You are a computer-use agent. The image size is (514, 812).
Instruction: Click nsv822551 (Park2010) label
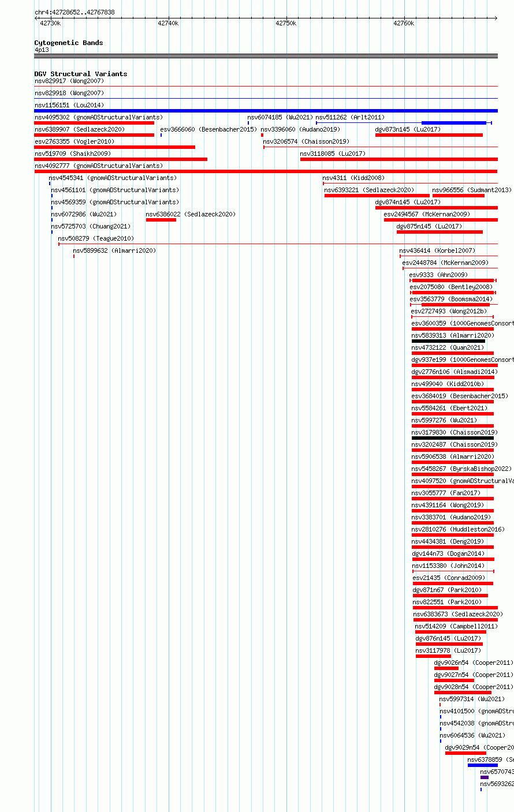pyautogui.click(x=447, y=602)
